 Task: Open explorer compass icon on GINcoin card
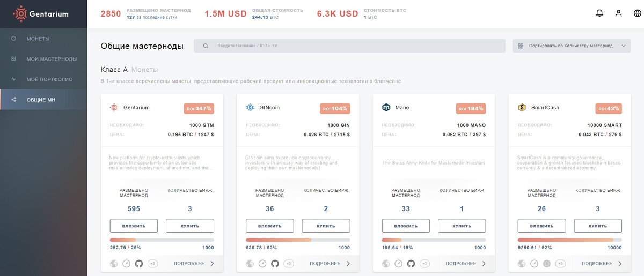click(262, 264)
